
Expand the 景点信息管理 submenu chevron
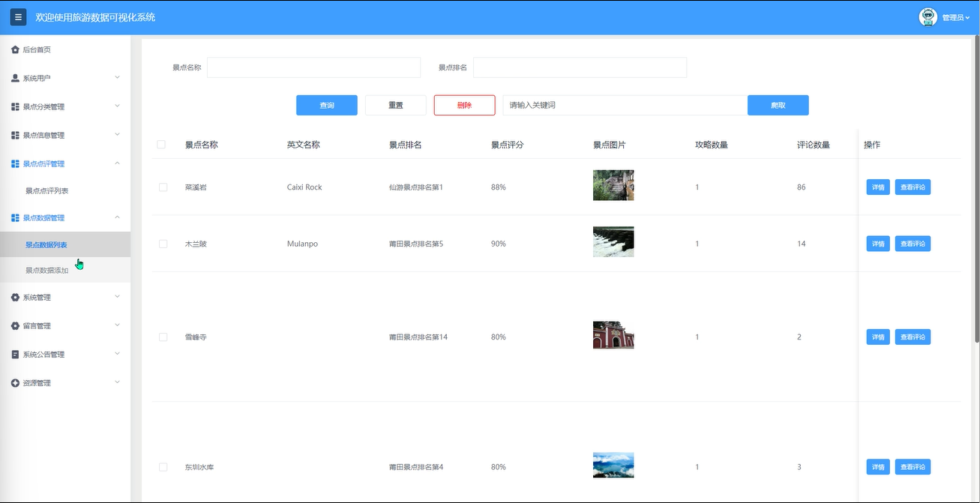(x=117, y=134)
